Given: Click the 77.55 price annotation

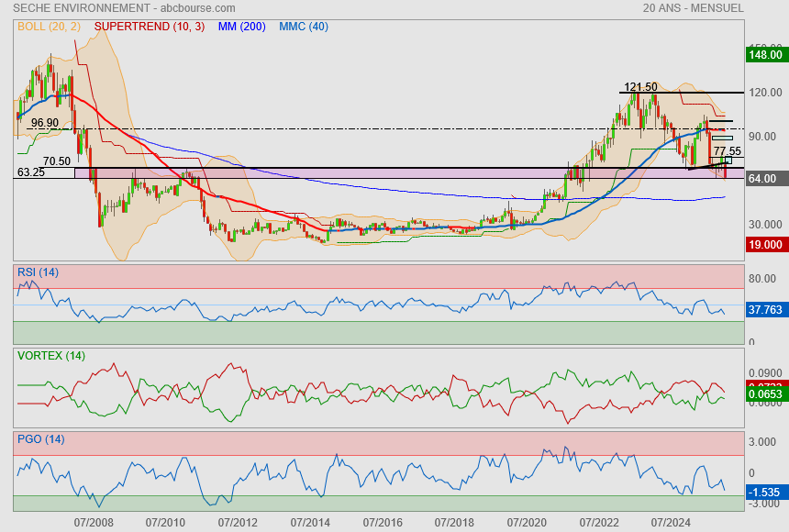Looking at the screenshot, I should (727, 150).
